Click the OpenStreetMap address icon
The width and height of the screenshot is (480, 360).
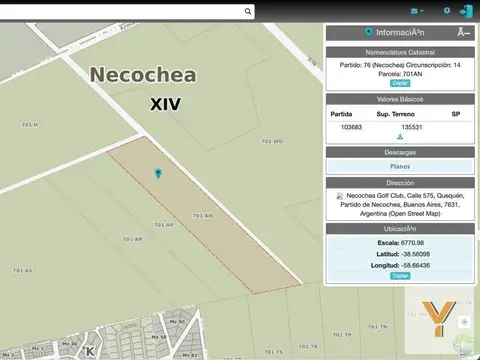click(340, 196)
